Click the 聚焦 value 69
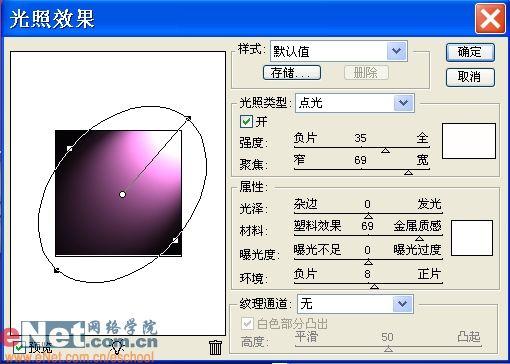510x364 pixels. point(360,160)
